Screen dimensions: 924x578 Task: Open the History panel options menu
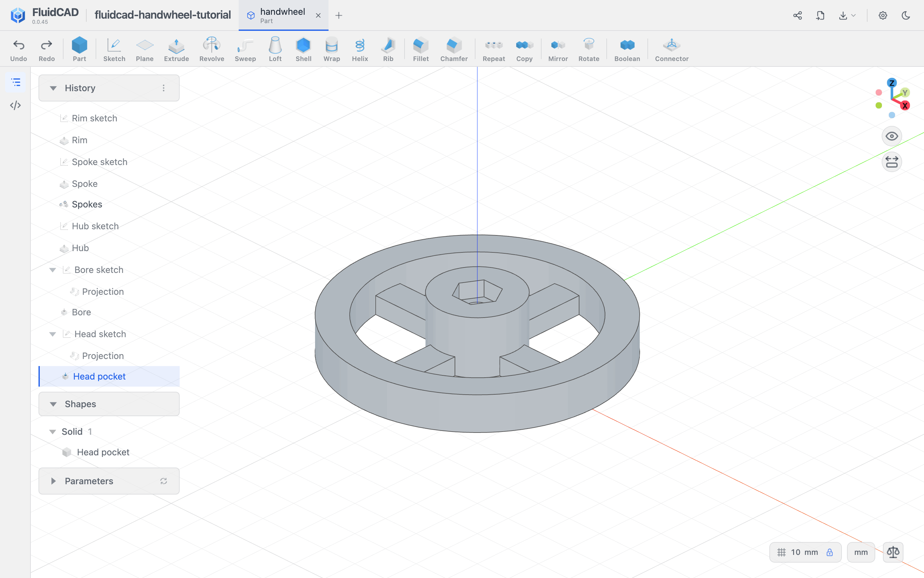(163, 88)
